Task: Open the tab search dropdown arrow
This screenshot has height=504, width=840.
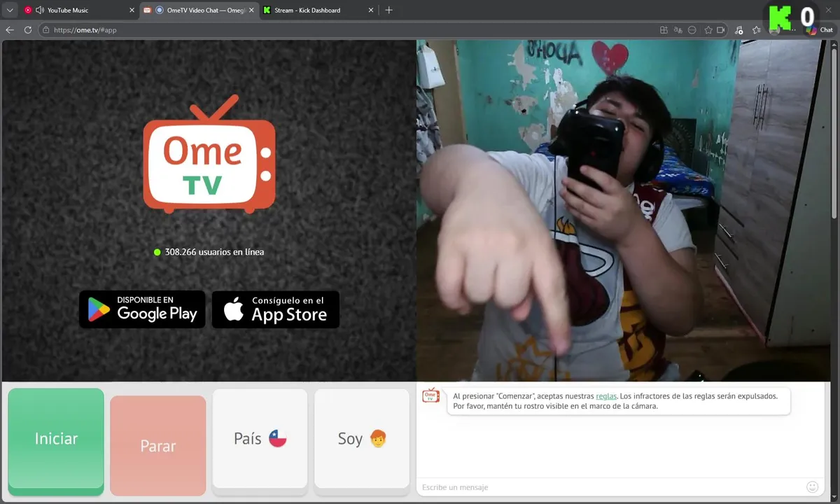Action: (x=10, y=10)
